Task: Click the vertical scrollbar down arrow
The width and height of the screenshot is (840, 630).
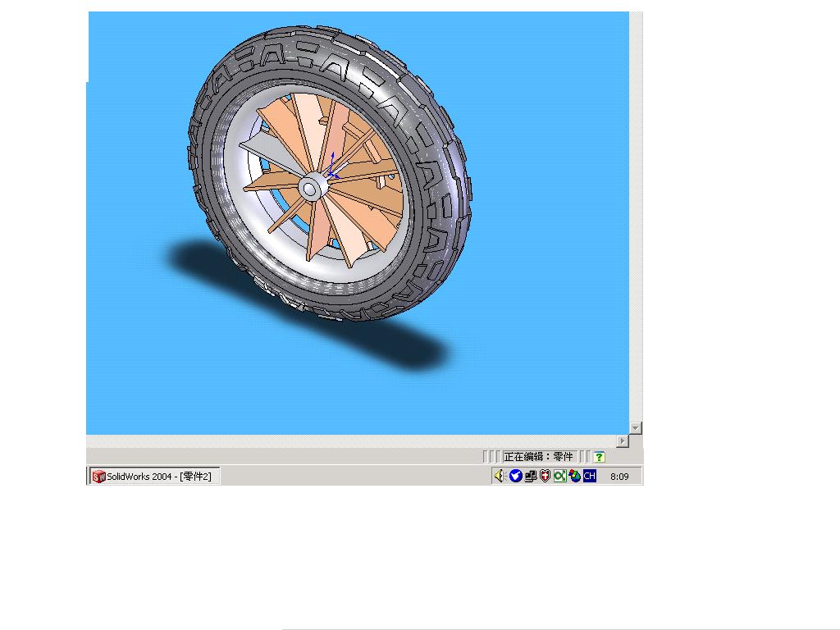Action: 636,428
